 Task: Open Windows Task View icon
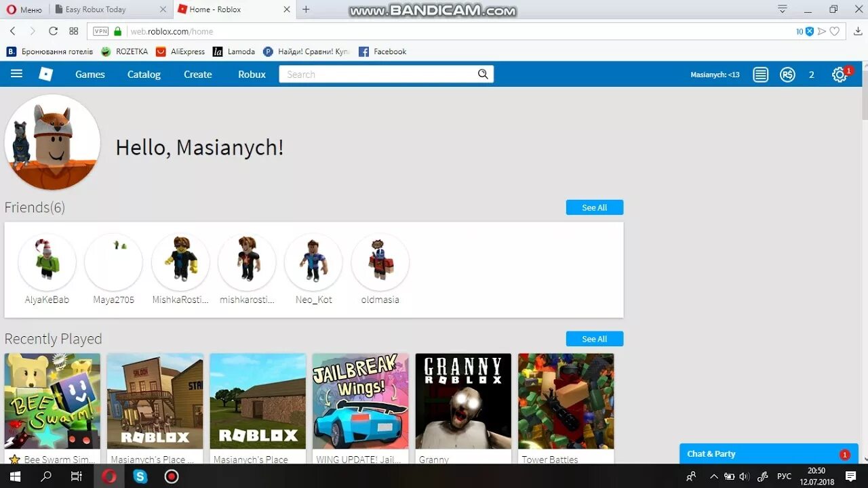pos(77,476)
